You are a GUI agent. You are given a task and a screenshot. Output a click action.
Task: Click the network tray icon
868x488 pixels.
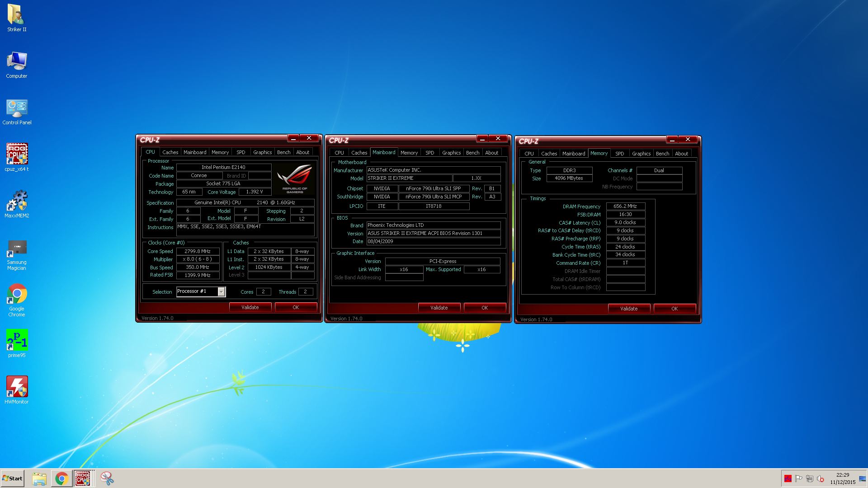[x=810, y=479]
